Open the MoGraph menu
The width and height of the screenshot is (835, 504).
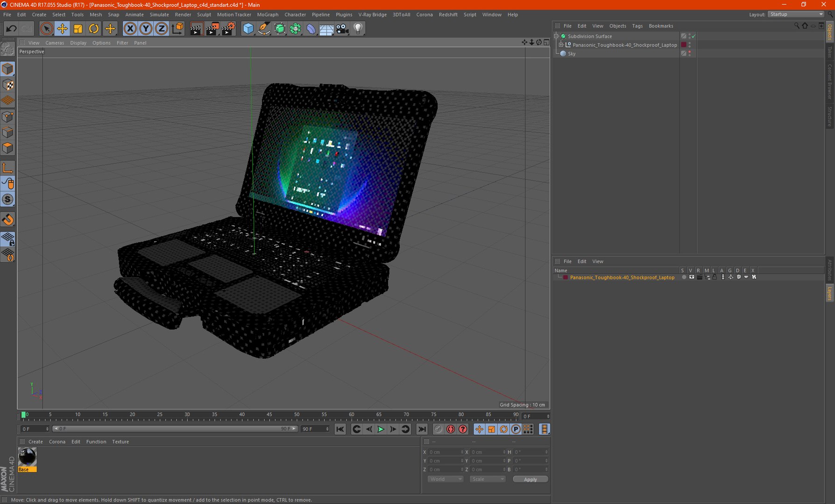tap(268, 14)
